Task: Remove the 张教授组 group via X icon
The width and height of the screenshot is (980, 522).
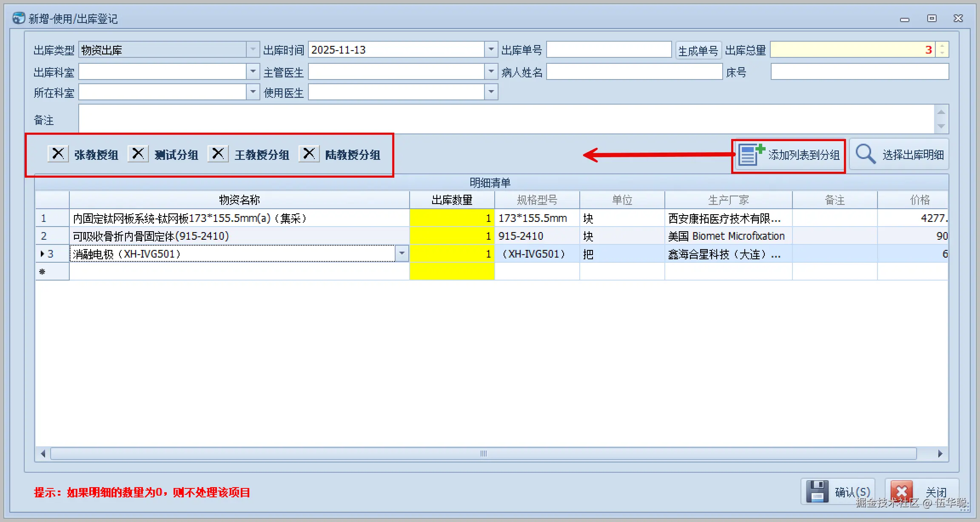Action: [x=58, y=153]
